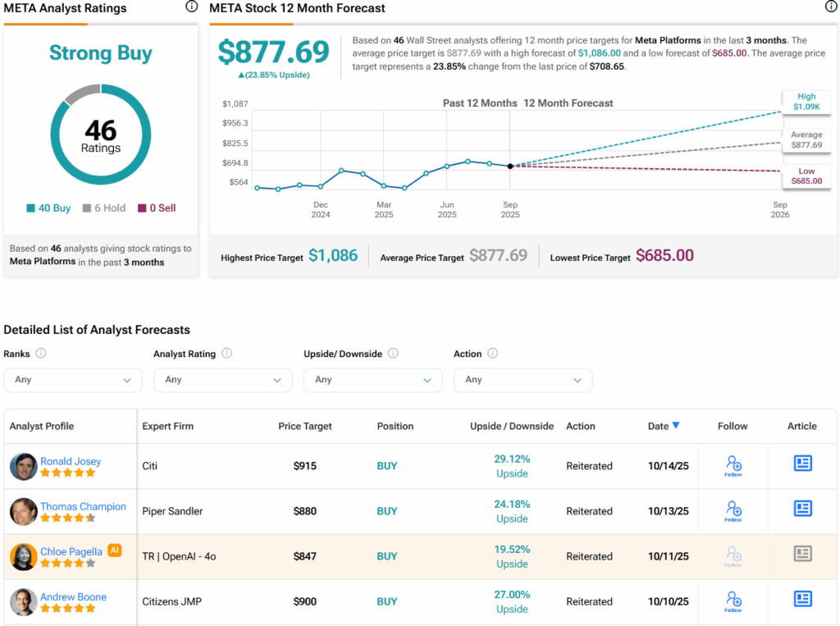Follow analyst Andrew Boone
The height and width of the screenshot is (626, 840).
pyautogui.click(x=733, y=601)
